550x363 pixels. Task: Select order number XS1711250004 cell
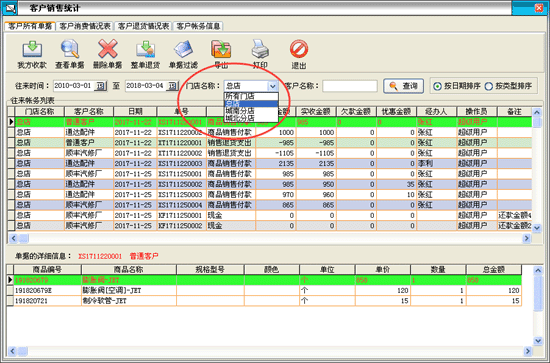181,205
